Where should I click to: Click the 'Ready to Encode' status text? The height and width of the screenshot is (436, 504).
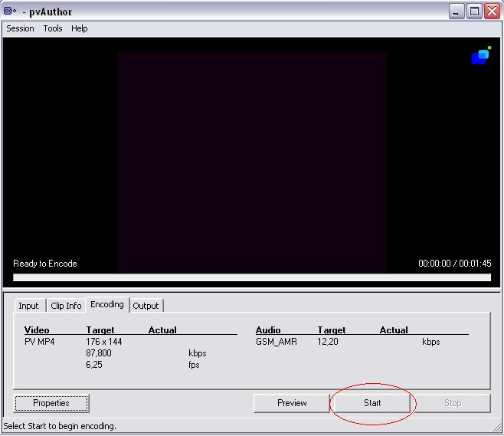click(x=45, y=264)
